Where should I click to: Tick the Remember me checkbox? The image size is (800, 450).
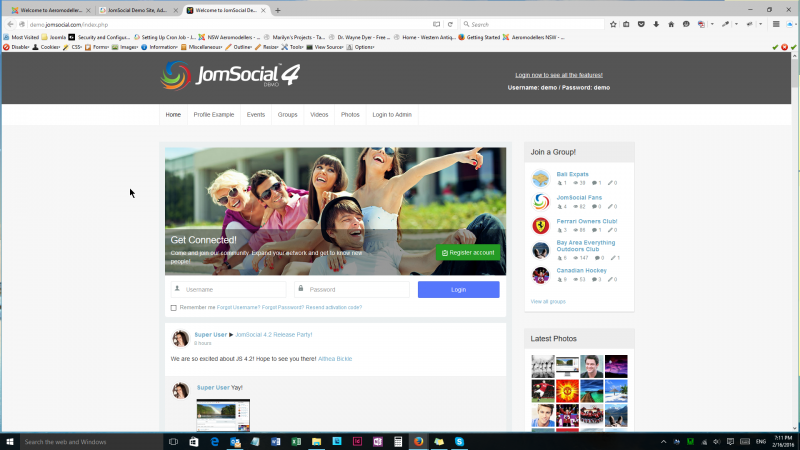[173, 308]
